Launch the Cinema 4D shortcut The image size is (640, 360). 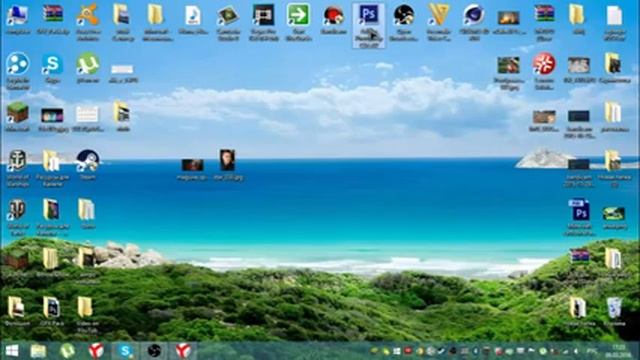(474, 22)
